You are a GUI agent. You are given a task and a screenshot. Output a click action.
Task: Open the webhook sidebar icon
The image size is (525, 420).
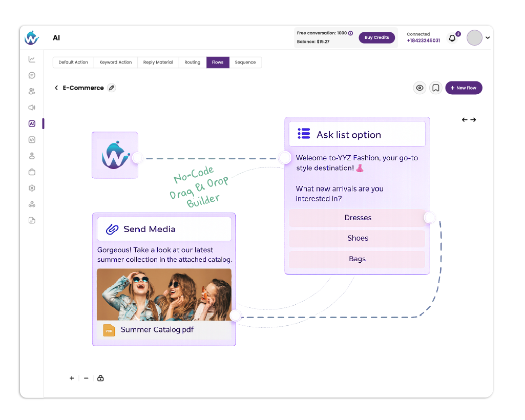pos(32,204)
